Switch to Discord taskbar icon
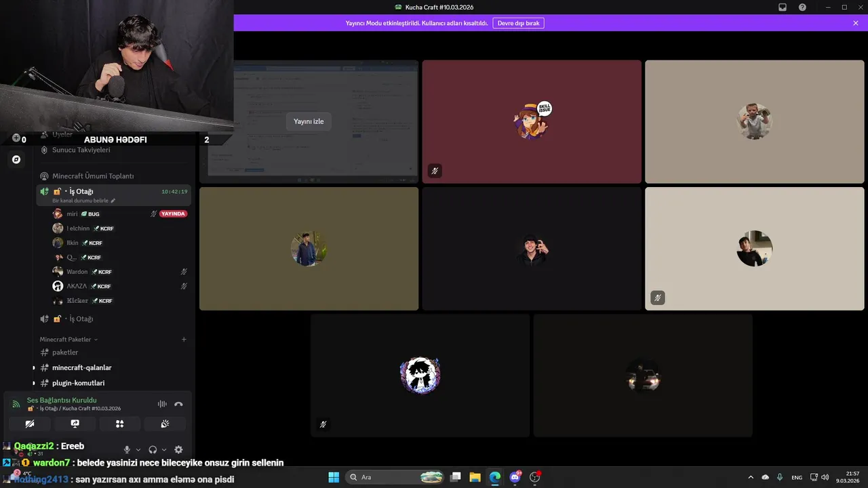The height and width of the screenshot is (488, 868). pyautogui.click(x=515, y=477)
